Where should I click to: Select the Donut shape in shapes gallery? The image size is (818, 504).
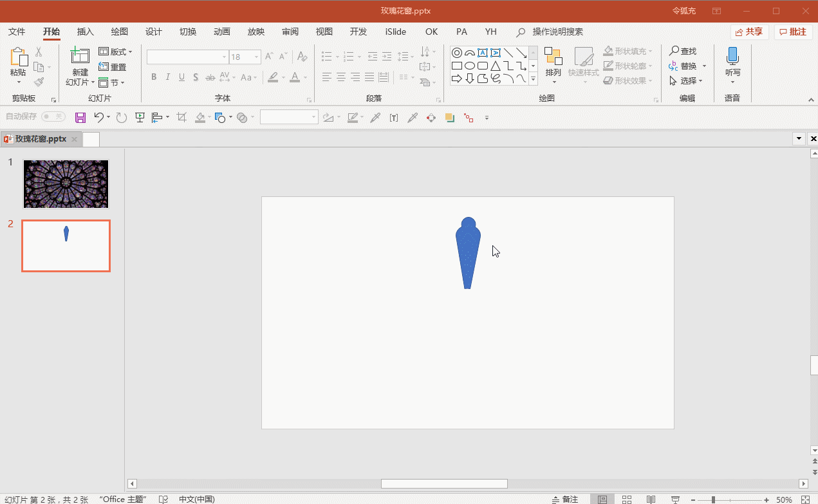[457, 53]
